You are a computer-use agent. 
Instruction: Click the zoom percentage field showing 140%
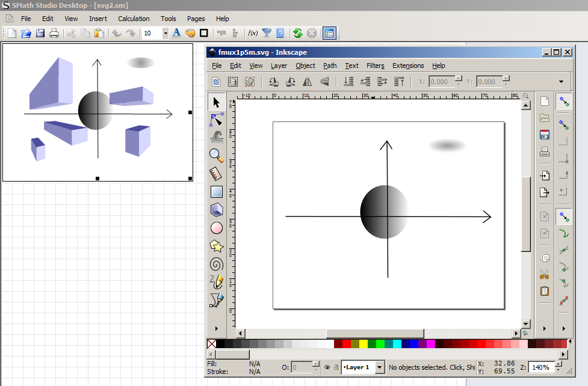539,367
